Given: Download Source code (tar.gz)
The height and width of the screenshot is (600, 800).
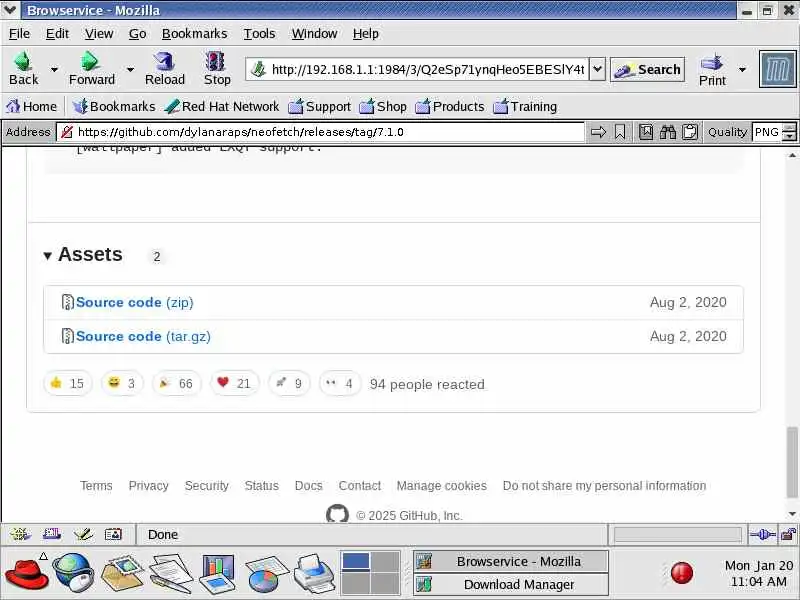Looking at the screenshot, I should point(143,337).
